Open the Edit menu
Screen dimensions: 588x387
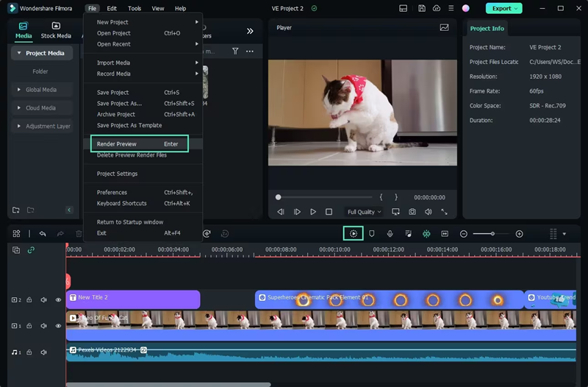tap(112, 8)
